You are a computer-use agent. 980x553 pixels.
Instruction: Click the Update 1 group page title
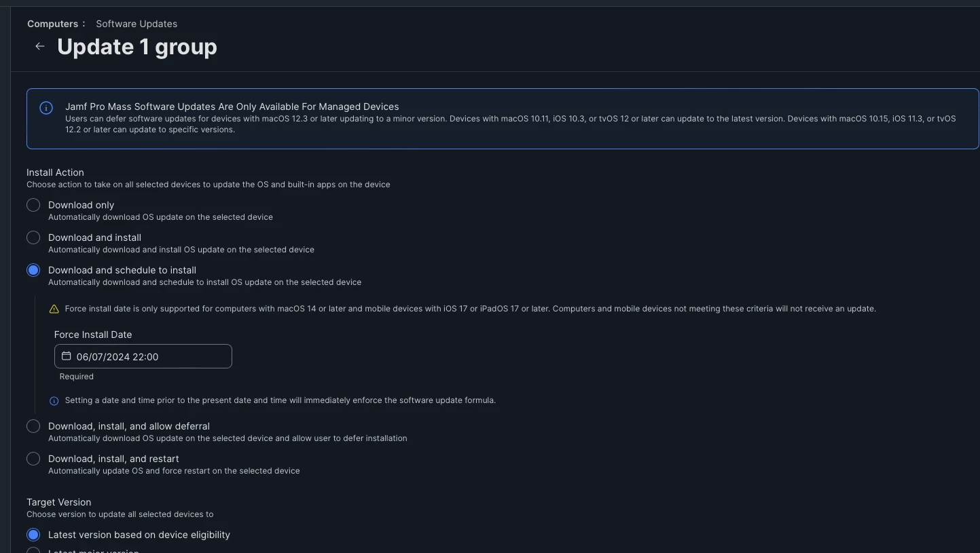click(x=137, y=47)
